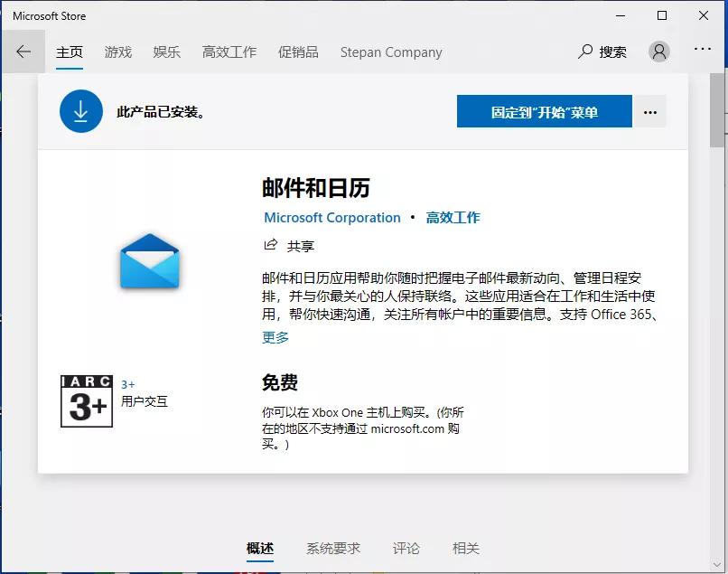Click the 固定到"开始"菜单 button
The image size is (728, 574).
click(543, 111)
